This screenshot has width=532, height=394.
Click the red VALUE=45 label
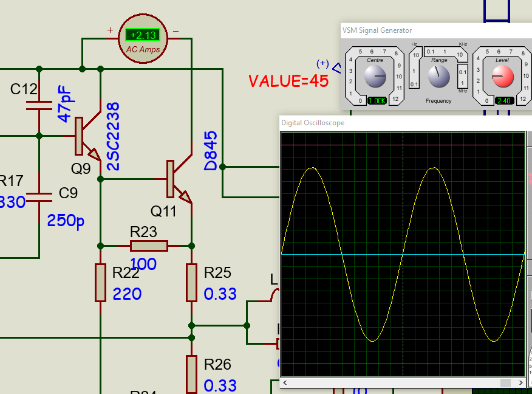[288, 81]
